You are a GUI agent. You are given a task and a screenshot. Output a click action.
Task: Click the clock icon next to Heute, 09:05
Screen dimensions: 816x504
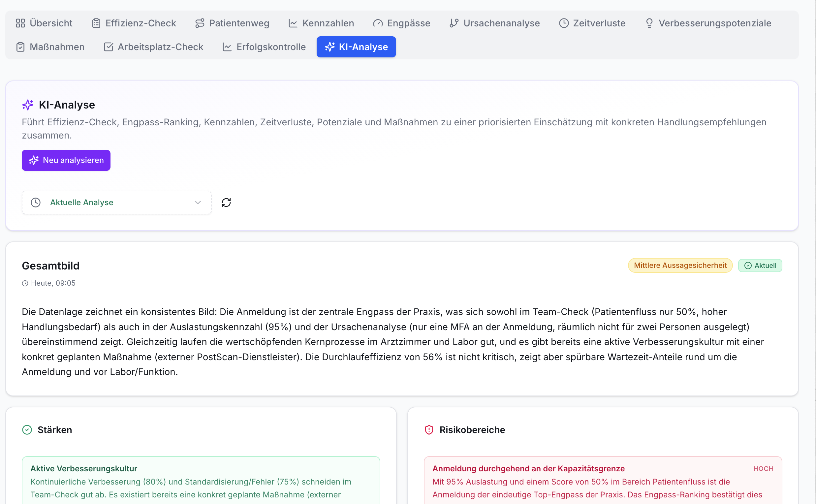click(x=25, y=283)
